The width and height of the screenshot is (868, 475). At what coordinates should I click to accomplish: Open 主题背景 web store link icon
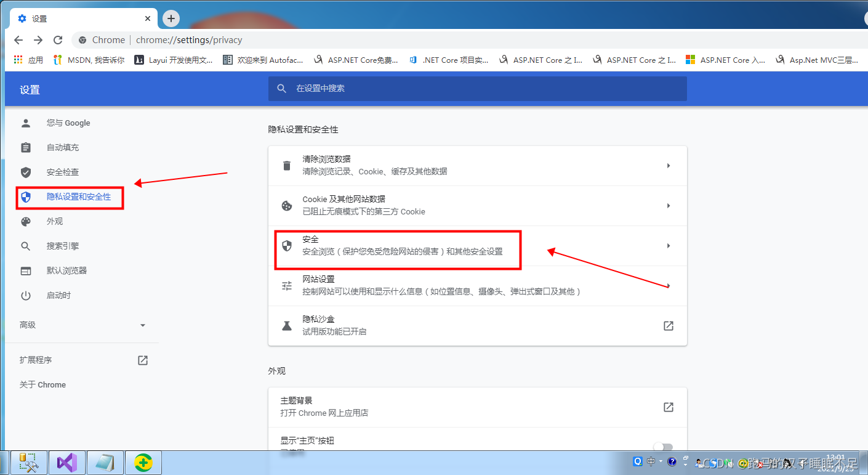point(669,407)
